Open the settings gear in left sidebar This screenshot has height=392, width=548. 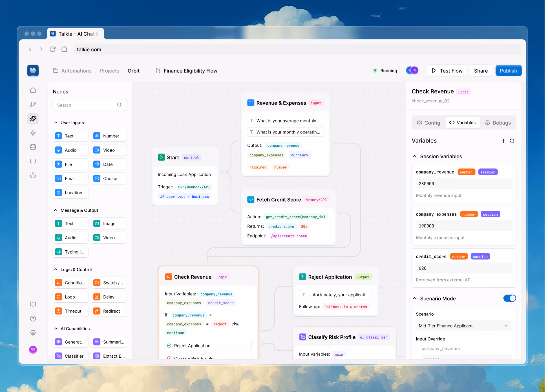(33, 333)
